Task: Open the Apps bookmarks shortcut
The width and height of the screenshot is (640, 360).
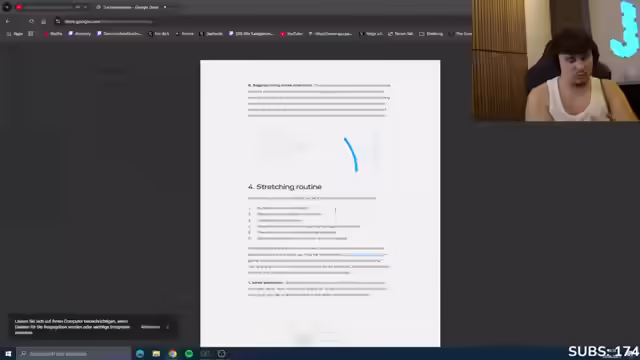Action: tap(15, 34)
